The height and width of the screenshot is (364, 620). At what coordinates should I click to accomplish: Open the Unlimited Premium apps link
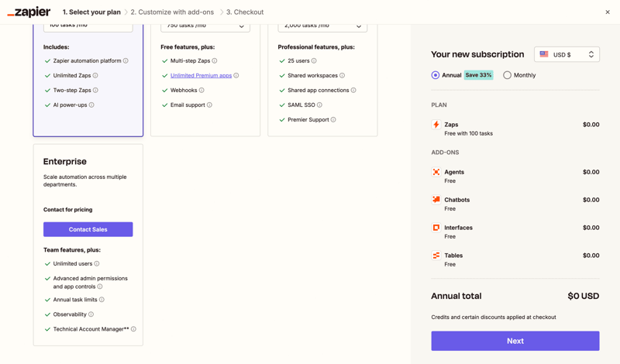coord(201,75)
